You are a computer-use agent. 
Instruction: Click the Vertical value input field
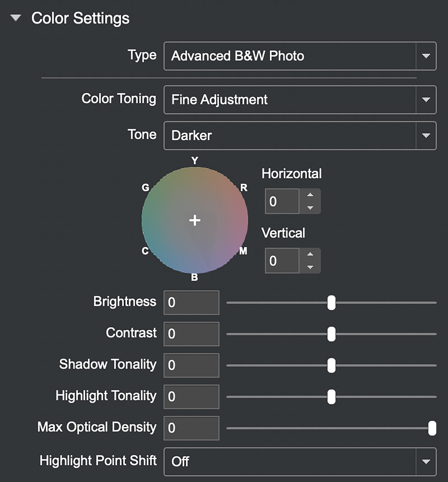pos(282,261)
